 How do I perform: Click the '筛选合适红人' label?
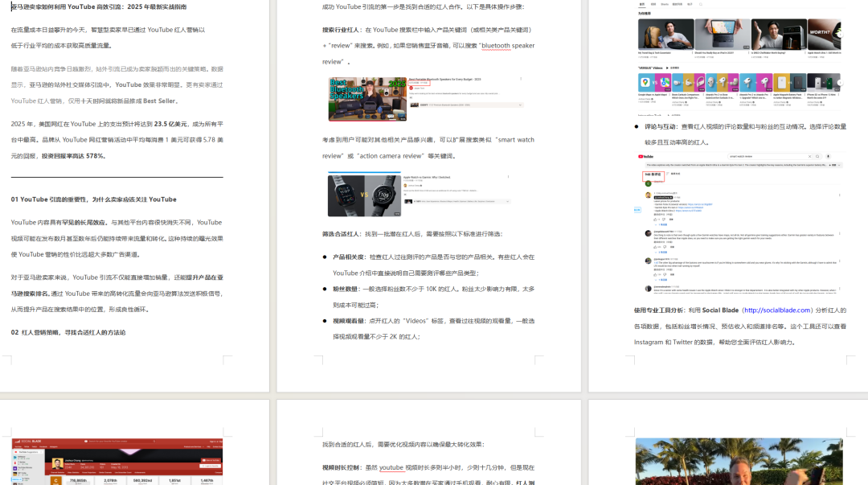pyautogui.click(x=342, y=234)
